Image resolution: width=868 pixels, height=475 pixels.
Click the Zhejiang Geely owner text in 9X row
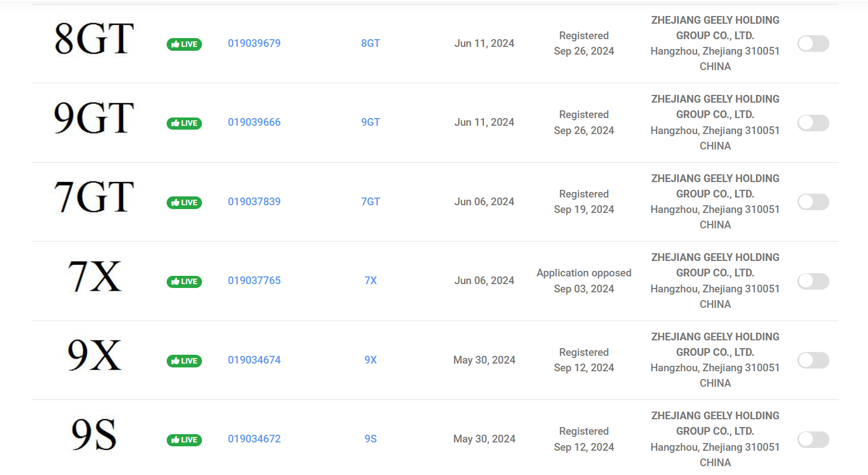[715, 360]
